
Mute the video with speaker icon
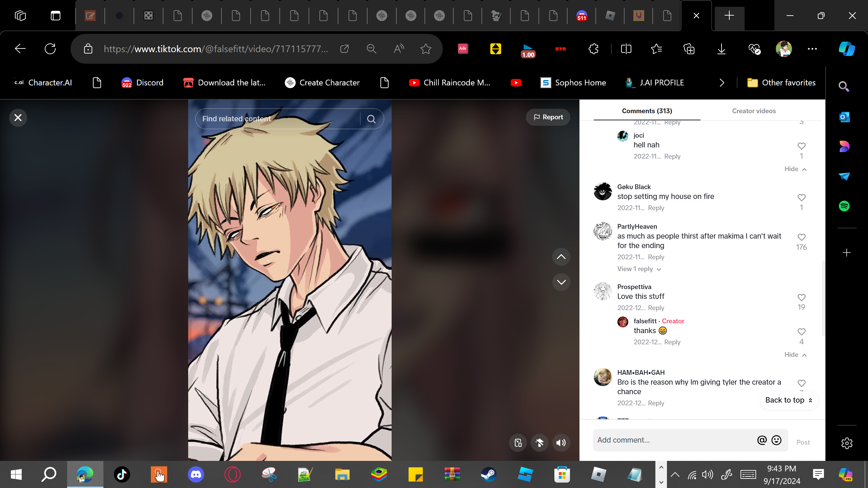coord(561,443)
